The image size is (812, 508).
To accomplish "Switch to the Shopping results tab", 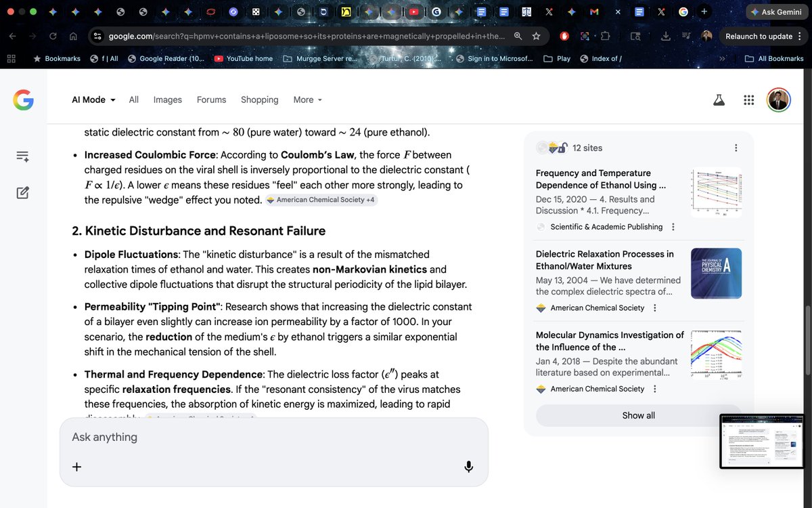I will (260, 100).
